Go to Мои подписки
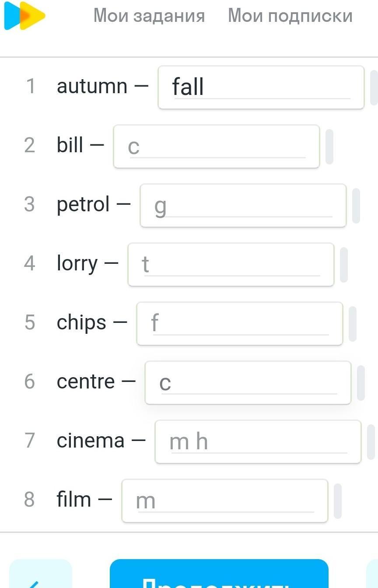The width and height of the screenshot is (378, 588). [x=290, y=16]
